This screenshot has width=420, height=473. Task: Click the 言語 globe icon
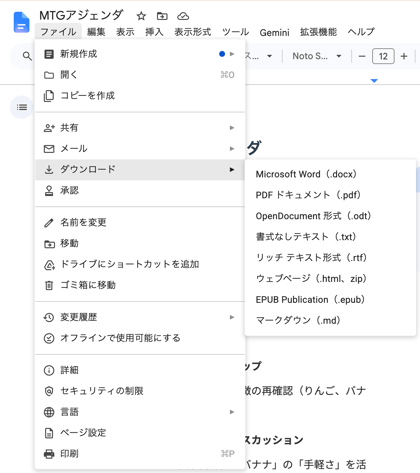click(x=49, y=412)
